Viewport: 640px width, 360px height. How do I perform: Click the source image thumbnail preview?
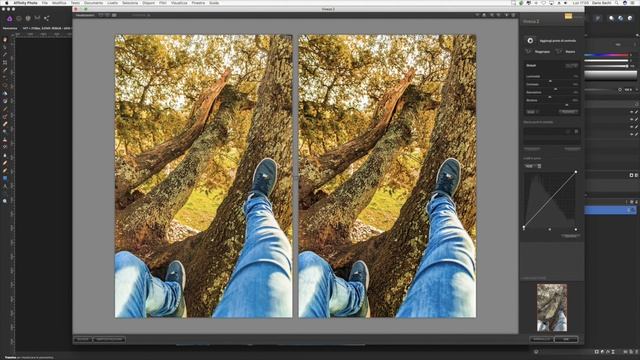coord(552,307)
